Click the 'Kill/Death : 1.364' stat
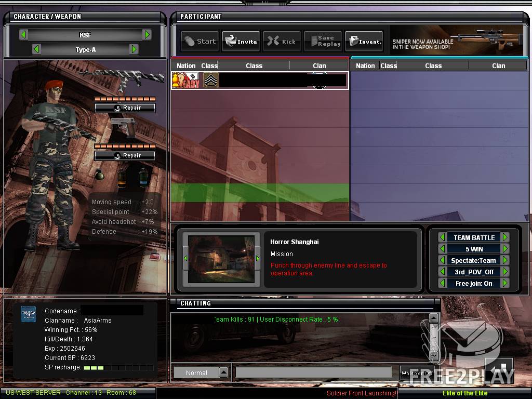Image resolution: width=532 pixels, height=399 pixels. (69, 339)
